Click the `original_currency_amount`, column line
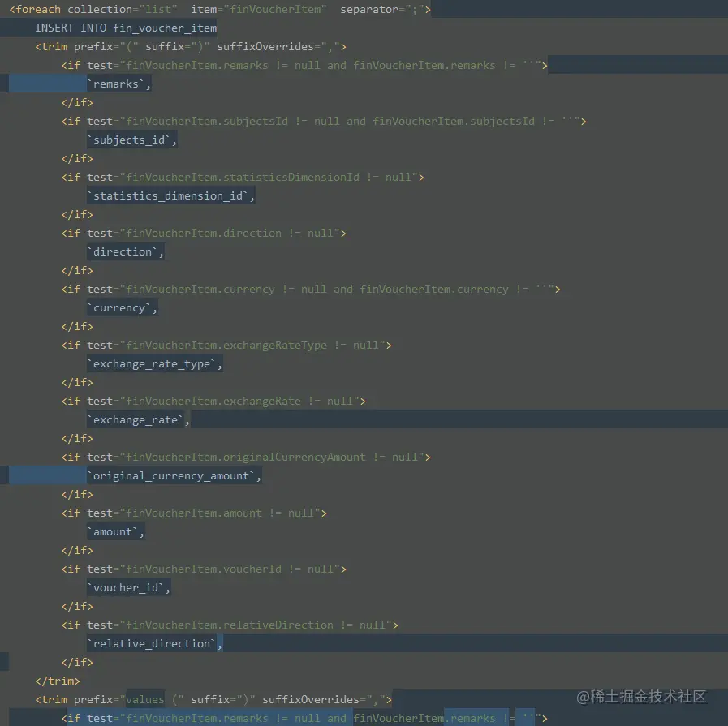The width and height of the screenshot is (728, 726). (174, 475)
